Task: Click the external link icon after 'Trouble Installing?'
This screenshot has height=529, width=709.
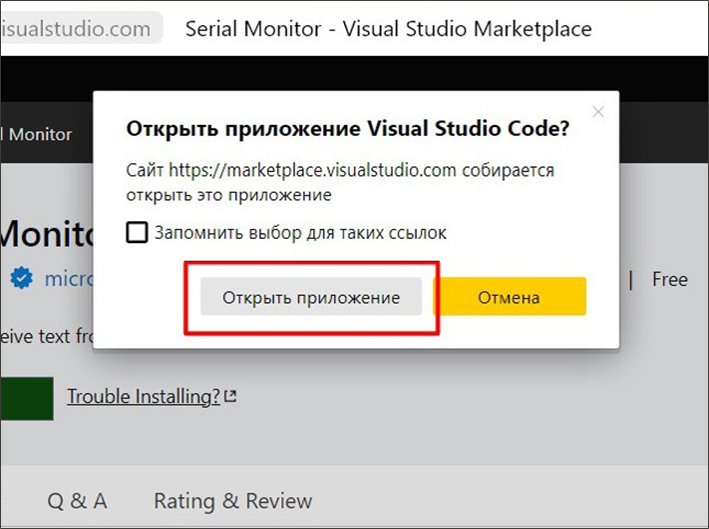Action: coord(231,396)
